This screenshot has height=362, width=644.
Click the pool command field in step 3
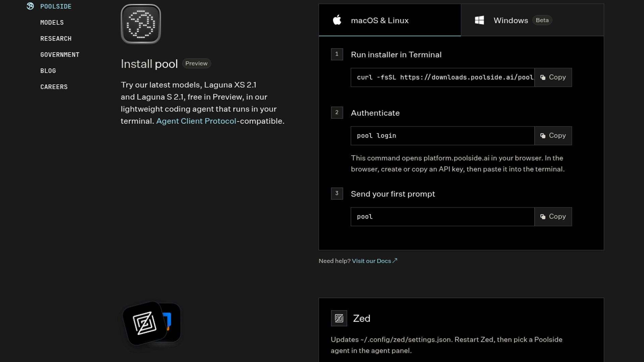442,217
